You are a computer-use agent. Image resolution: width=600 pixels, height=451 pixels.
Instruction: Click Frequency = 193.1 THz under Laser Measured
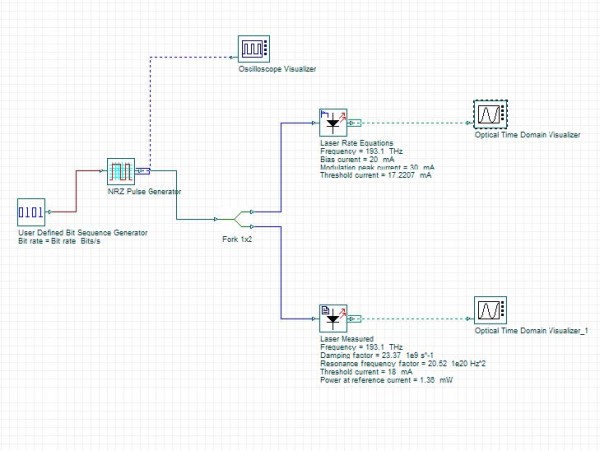362,347
